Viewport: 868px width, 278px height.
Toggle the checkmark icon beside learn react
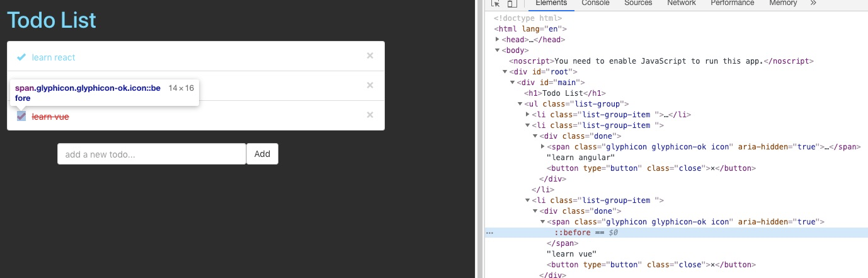(21, 57)
